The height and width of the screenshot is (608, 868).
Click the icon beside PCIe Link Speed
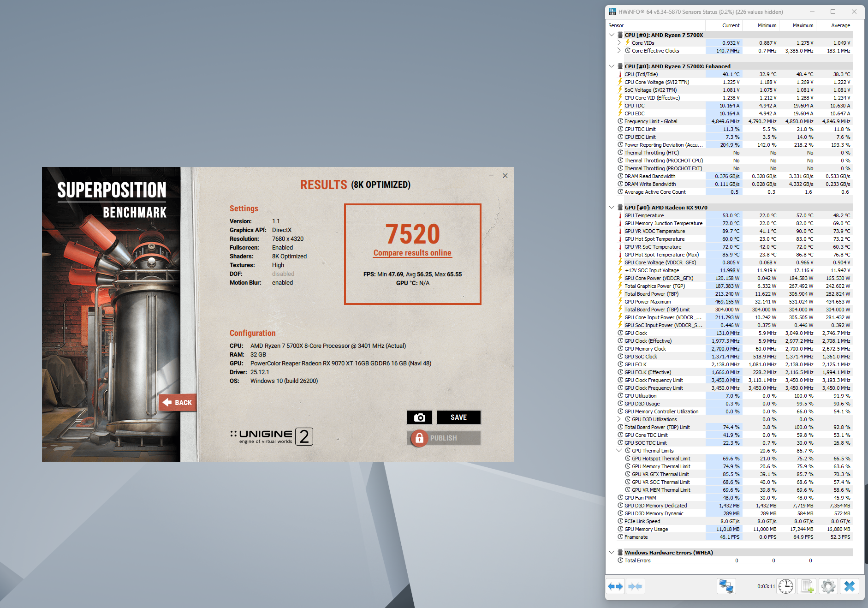coord(620,521)
